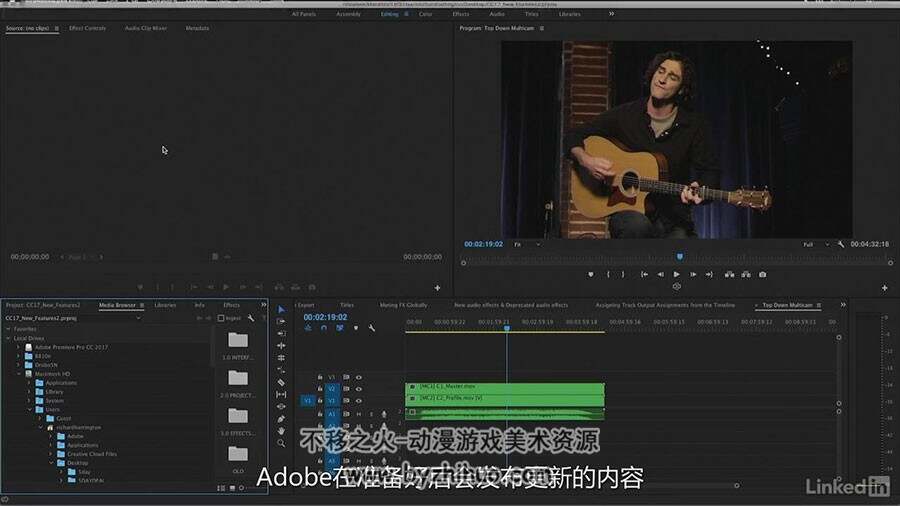Select the Selection arrow tool
This screenshot has height=506, width=900.
pyautogui.click(x=281, y=310)
